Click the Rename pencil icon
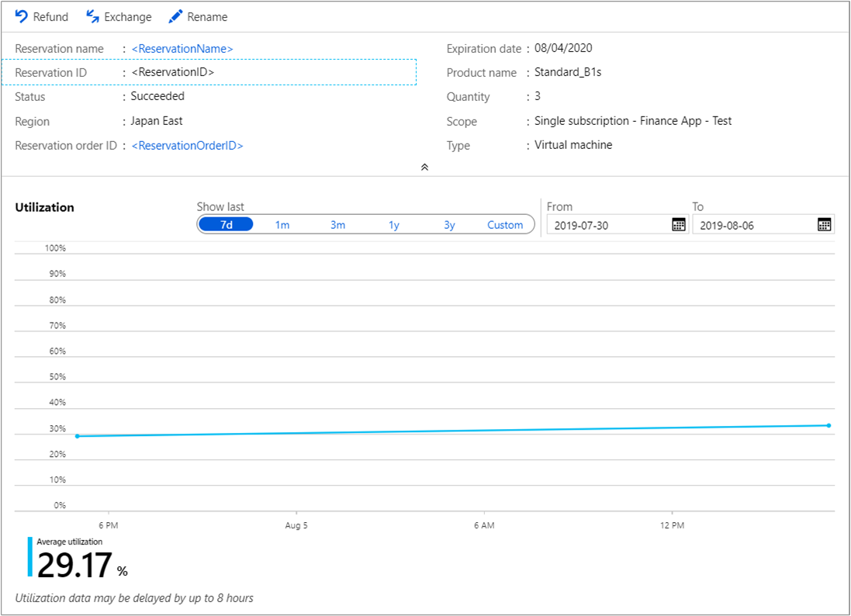The width and height of the screenshot is (851, 616). click(x=175, y=16)
